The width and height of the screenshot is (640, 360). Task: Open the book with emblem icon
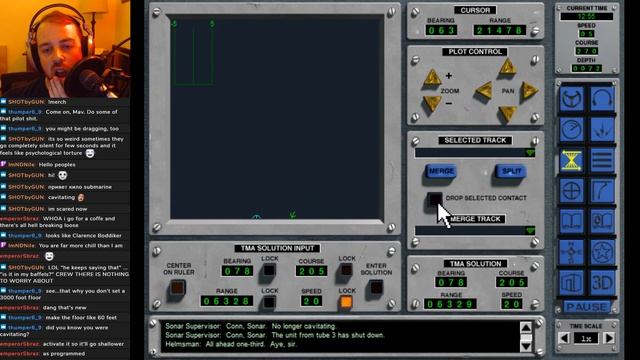(602, 221)
